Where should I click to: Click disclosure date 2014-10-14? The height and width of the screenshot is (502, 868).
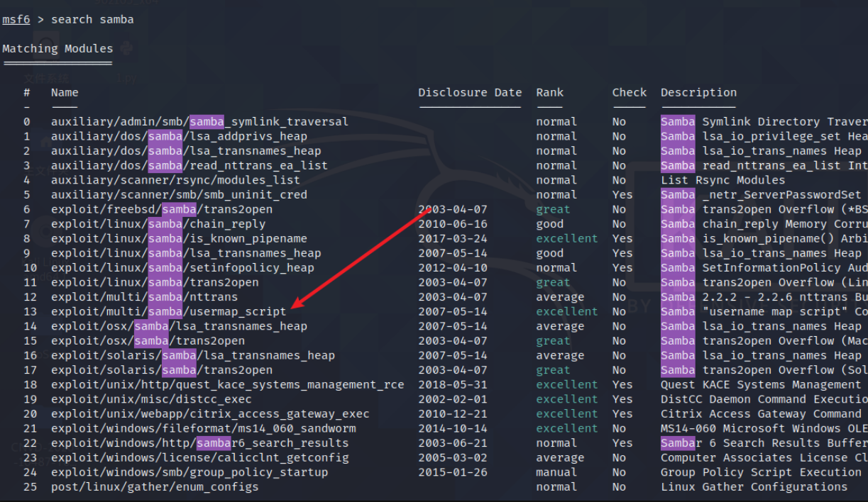click(x=453, y=428)
